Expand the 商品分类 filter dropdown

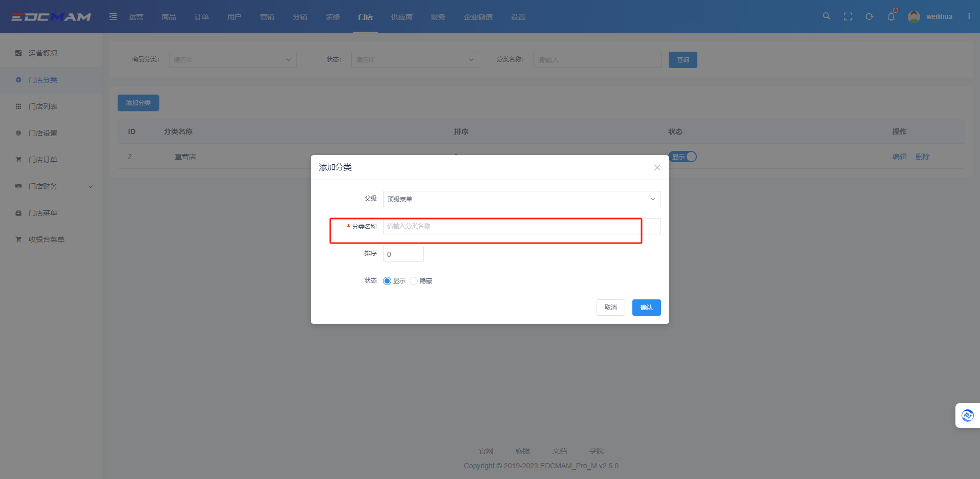click(232, 60)
